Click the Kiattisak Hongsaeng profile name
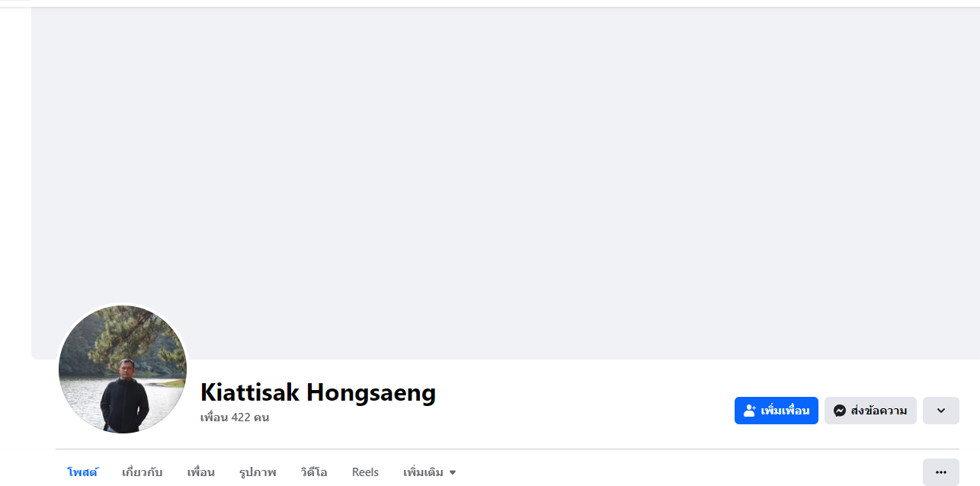Screen dimensions: 980x486 coord(318,392)
